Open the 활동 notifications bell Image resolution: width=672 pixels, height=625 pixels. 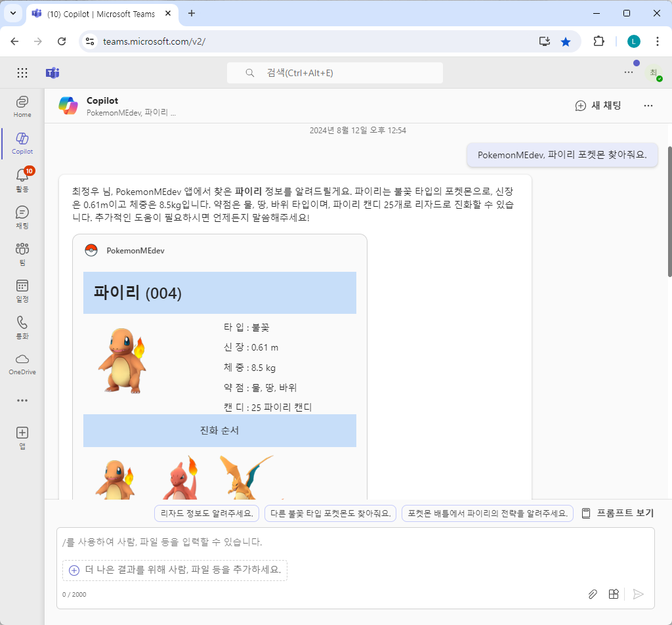(22, 180)
